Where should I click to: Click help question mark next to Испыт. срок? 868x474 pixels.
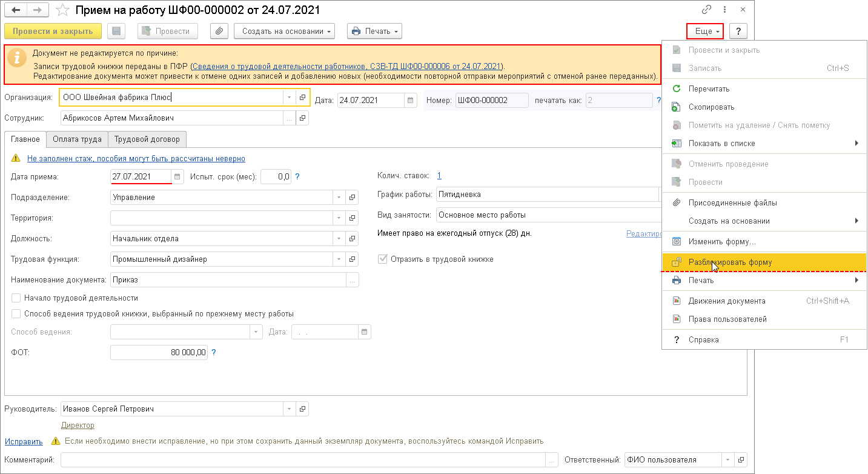[x=297, y=177]
